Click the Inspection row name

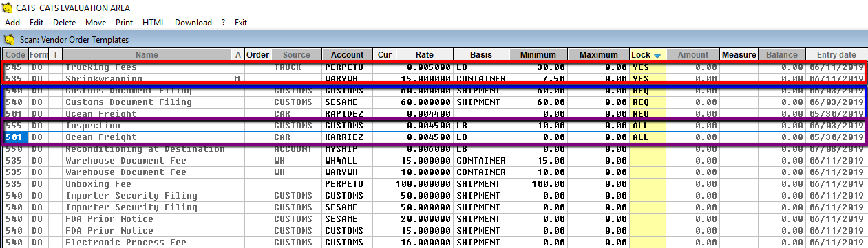(93, 126)
